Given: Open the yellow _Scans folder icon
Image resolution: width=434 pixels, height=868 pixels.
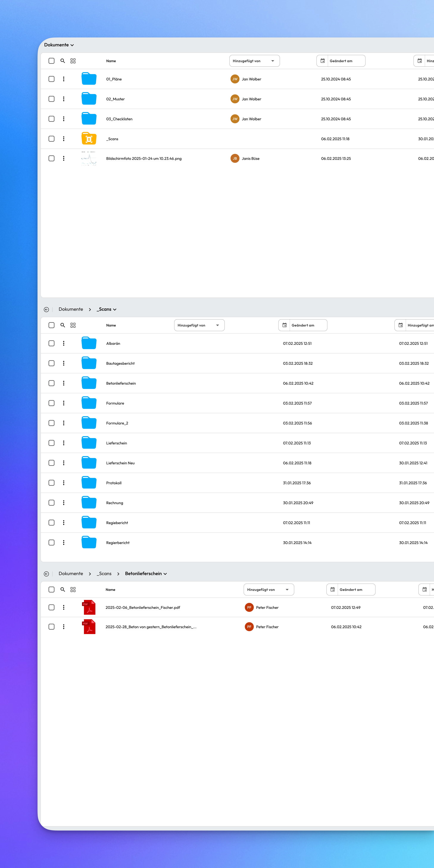Looking at the screenshot, I should click(x=89, y=138).
